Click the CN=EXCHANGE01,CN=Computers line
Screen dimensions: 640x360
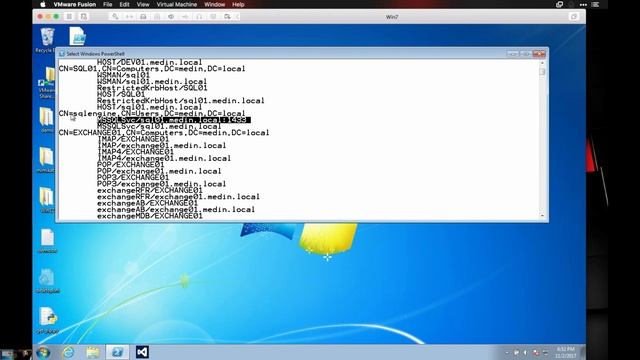pos(164,133)
